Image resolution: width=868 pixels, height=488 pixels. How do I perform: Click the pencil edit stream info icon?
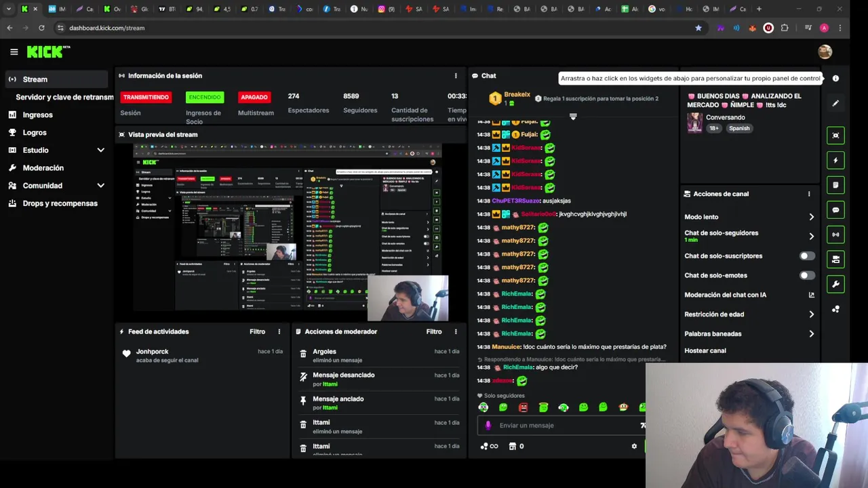point(835,103)
